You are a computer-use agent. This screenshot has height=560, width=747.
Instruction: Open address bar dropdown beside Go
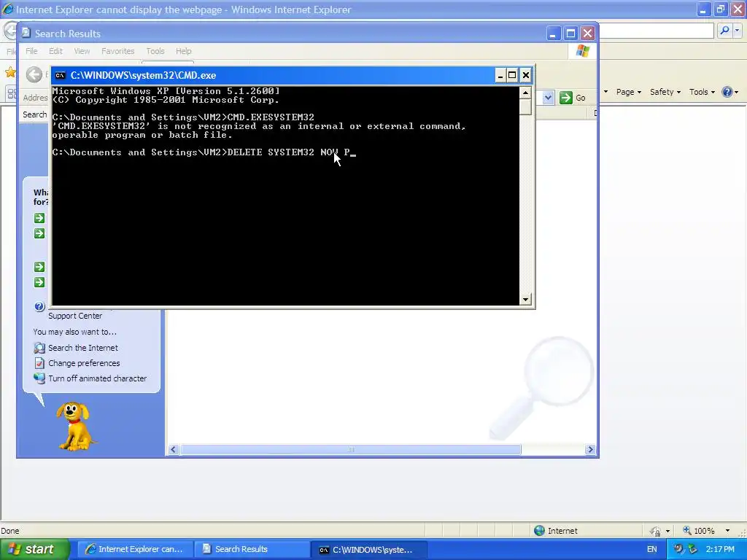[x=549, y=98]
